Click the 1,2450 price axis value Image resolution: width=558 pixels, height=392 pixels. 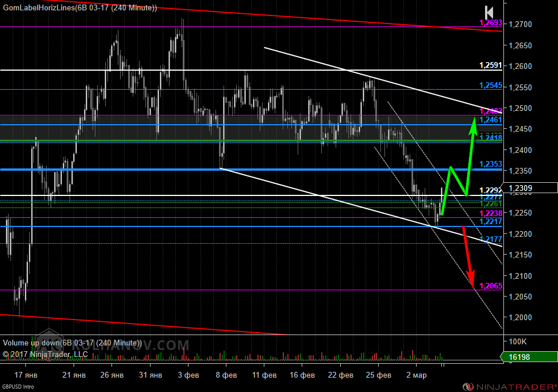coord(520,129)
